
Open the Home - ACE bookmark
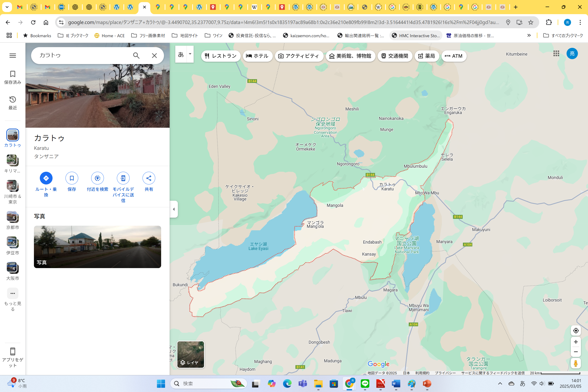coord(109,36)
